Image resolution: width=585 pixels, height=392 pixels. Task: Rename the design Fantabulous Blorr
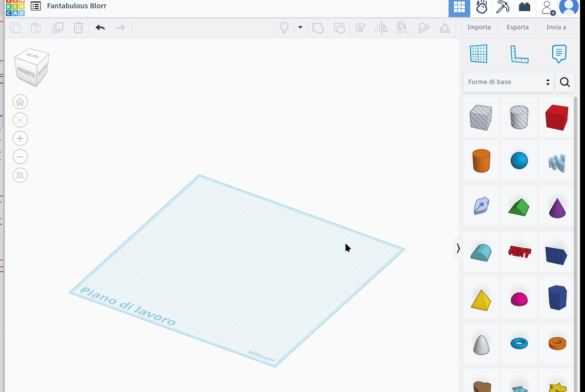pos(76,6)
